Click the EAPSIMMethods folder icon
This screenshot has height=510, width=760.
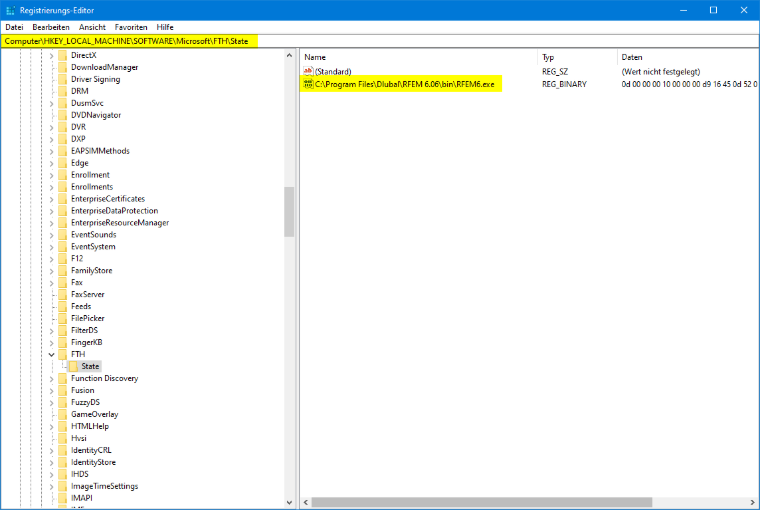point(63,151)
